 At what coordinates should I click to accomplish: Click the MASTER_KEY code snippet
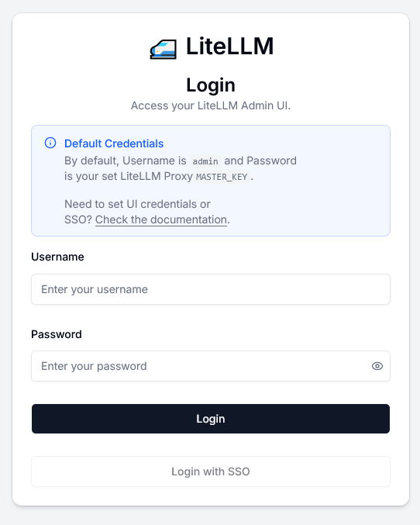coord(222,177)
